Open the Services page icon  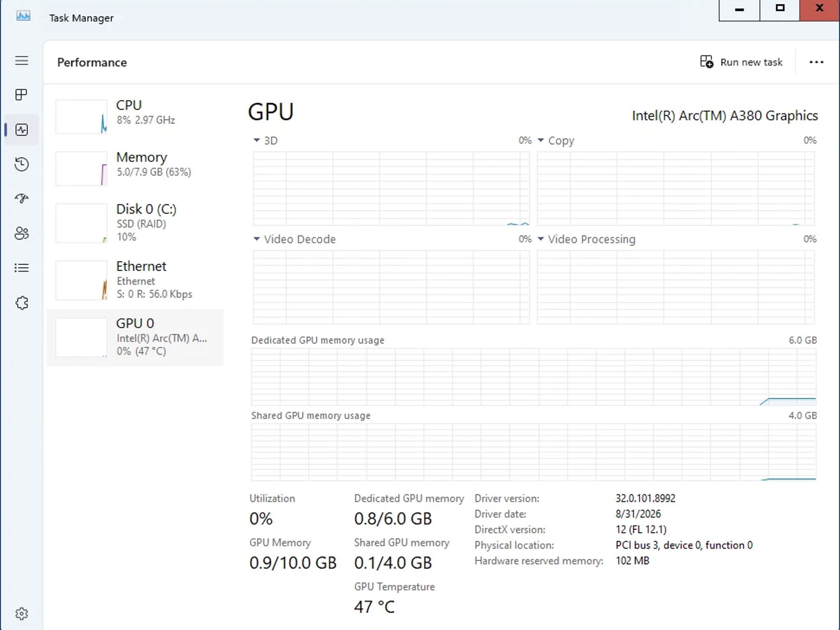click(22, 303)
